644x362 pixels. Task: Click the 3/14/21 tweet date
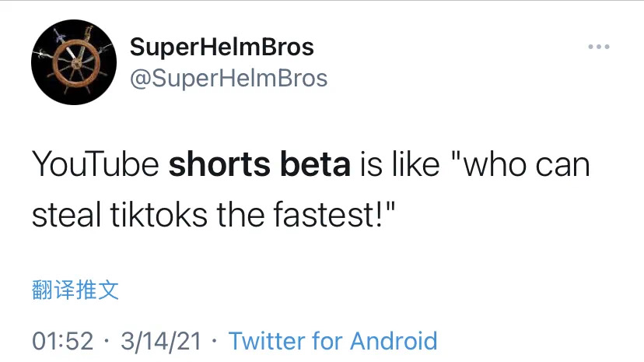tap(160, 340)
